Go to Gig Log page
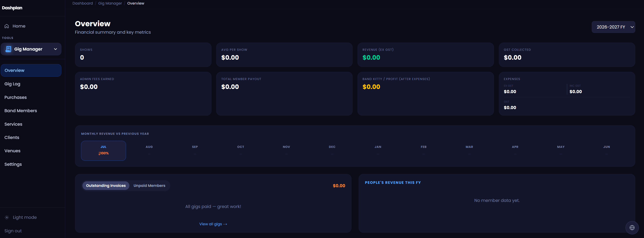The height and width of the screenshot is (238, 644). (x=12, y=84)
